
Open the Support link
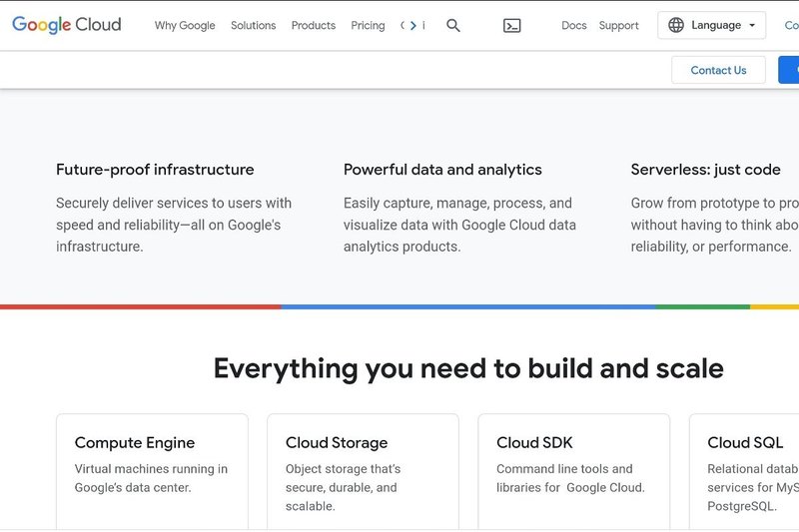click(618, 26)
